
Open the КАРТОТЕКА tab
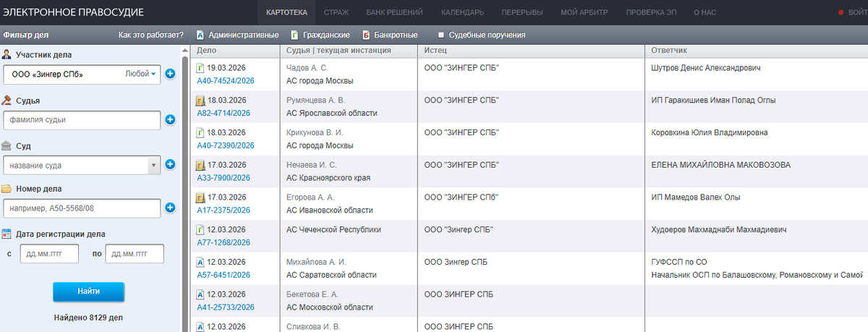pyautogui.click(x=286, y=12)
